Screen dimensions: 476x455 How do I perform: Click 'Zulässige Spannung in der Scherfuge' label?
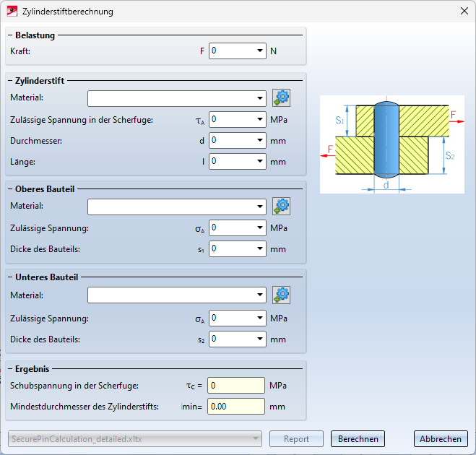tap(82, 120)
